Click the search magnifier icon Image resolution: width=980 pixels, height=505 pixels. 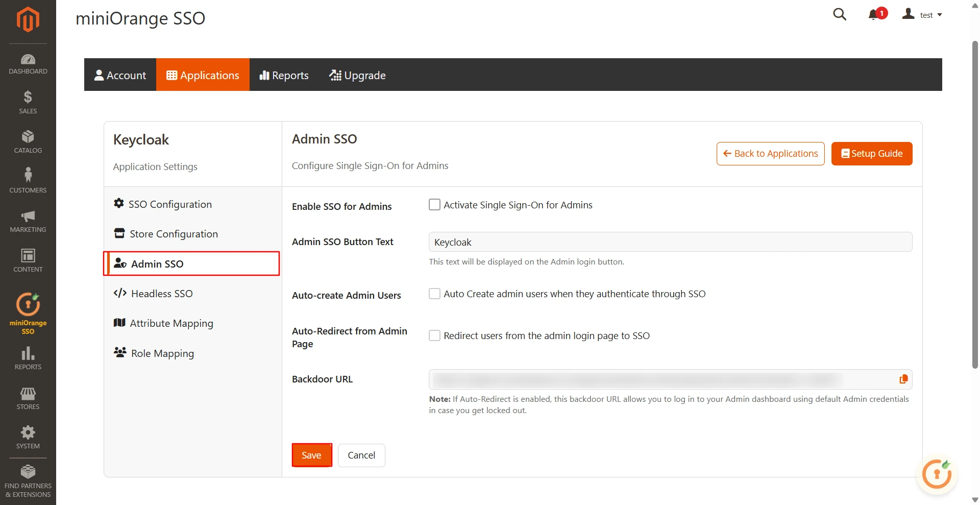point(840,14)
